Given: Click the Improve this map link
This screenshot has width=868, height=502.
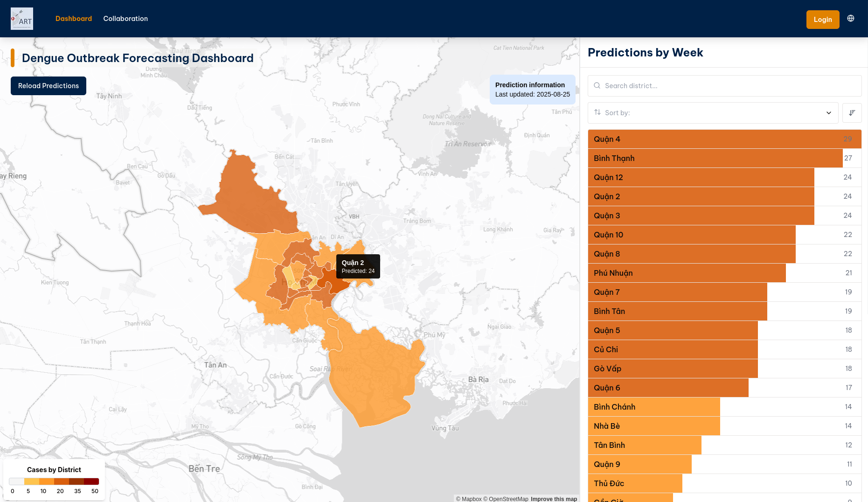Looking at the screenshot, I should (554, 499).
